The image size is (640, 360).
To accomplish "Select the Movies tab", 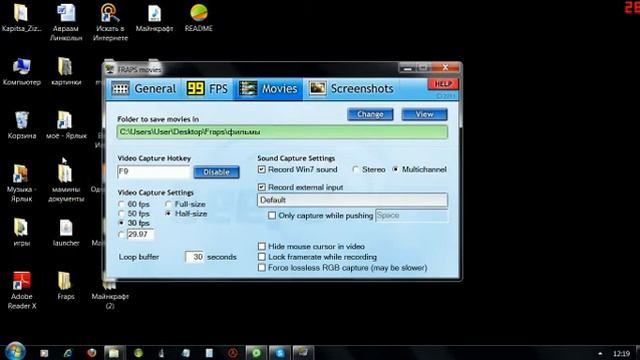I will (268, 89).
